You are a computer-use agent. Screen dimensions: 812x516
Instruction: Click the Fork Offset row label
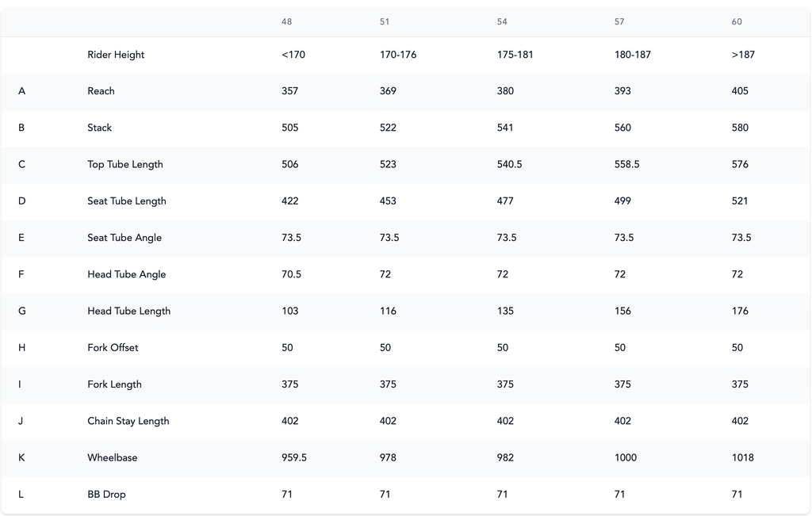(113, 348)
